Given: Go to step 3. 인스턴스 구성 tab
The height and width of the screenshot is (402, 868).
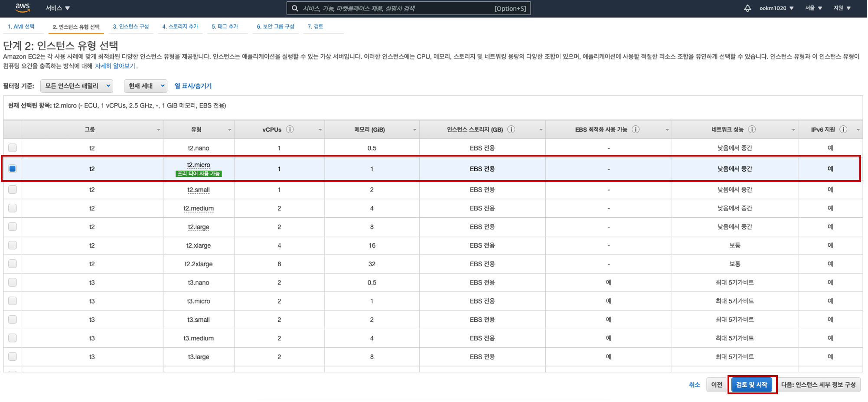Looking at the screenshot, I should coord(131,26).
